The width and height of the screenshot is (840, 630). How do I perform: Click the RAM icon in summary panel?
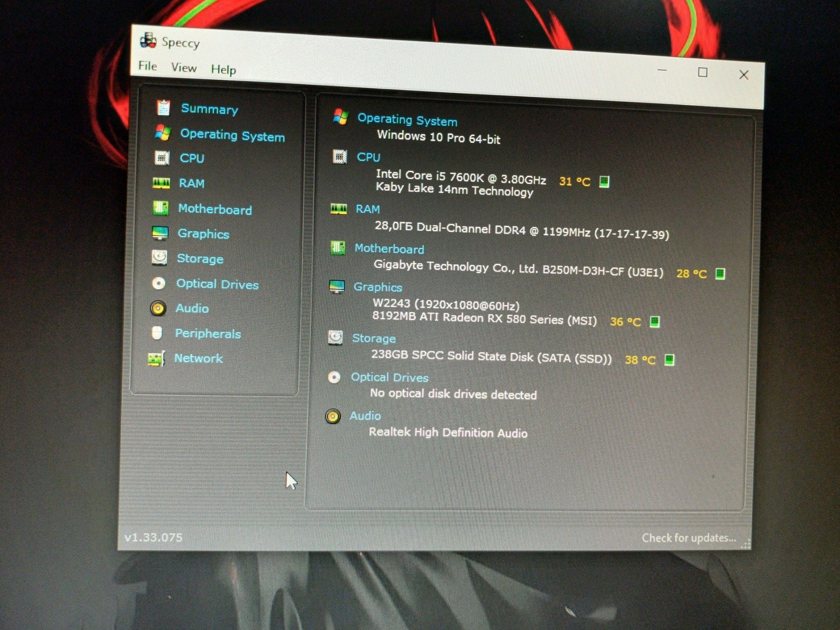pyautogui.click(x=339, y=209)
